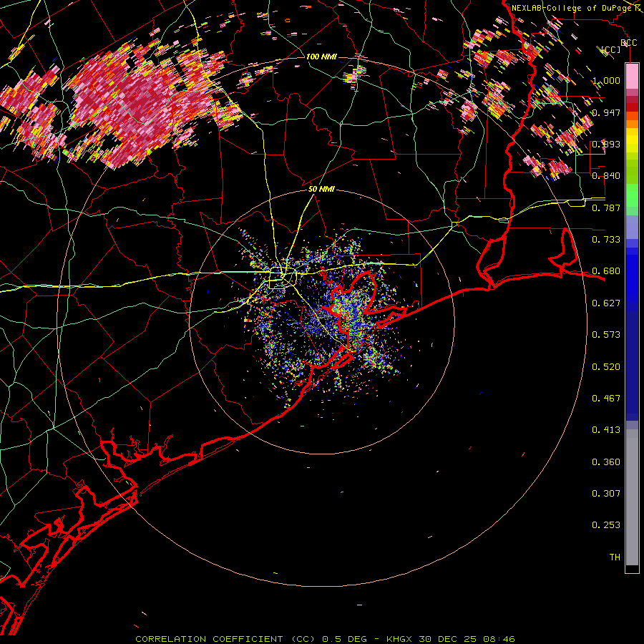This screenshot has height=644, width=644.
Task: Click the [CC] legend title
Action: (611, 49)
